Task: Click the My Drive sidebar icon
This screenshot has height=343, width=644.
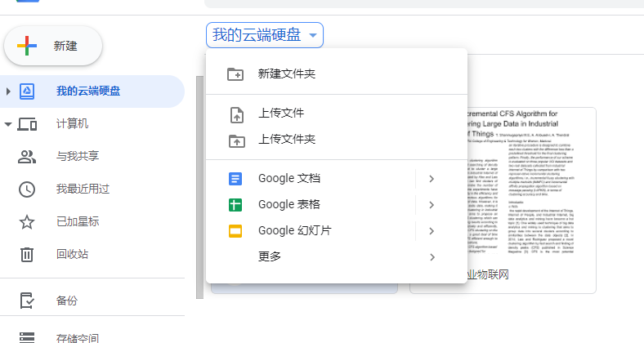Action: click(x=27, y=91)
